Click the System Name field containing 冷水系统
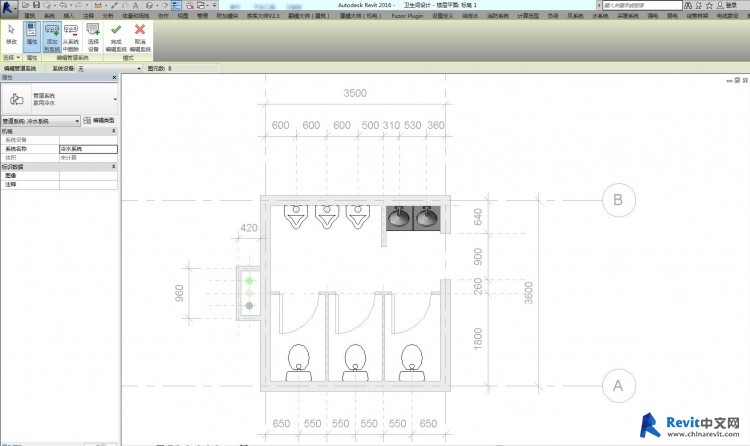The width and height of the screenshot is (750, 446). [88, 149]
